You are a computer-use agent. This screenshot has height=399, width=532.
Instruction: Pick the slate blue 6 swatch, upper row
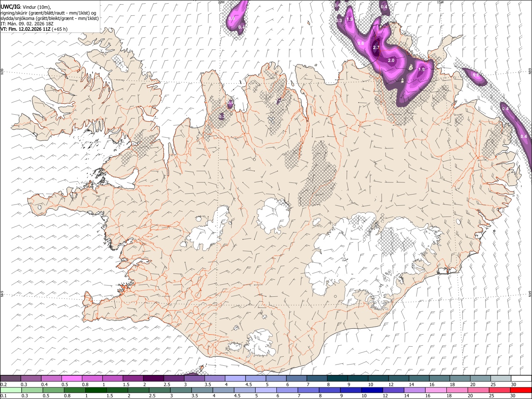[296, 378]
